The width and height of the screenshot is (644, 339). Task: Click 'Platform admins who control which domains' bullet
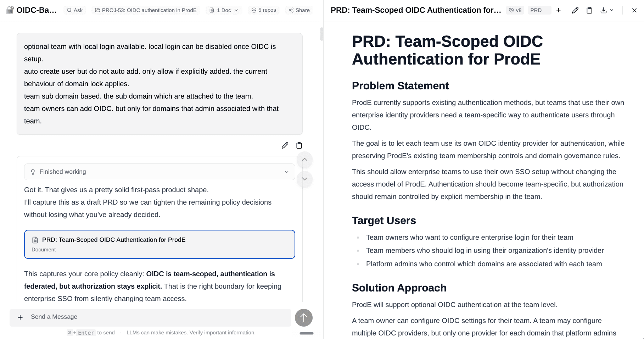pos(484,264)
